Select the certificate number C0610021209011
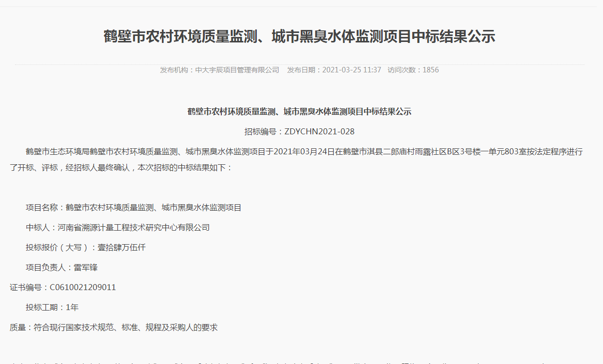Screen dimensions: 603x364 [x=83, y=288]
